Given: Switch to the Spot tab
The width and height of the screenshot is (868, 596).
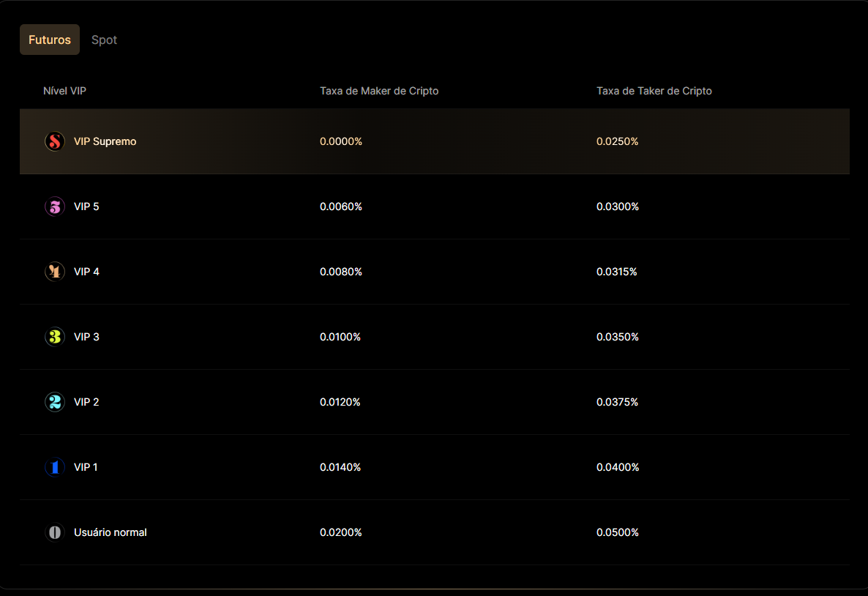Looking at the screenshot, I should click(104, 40).
